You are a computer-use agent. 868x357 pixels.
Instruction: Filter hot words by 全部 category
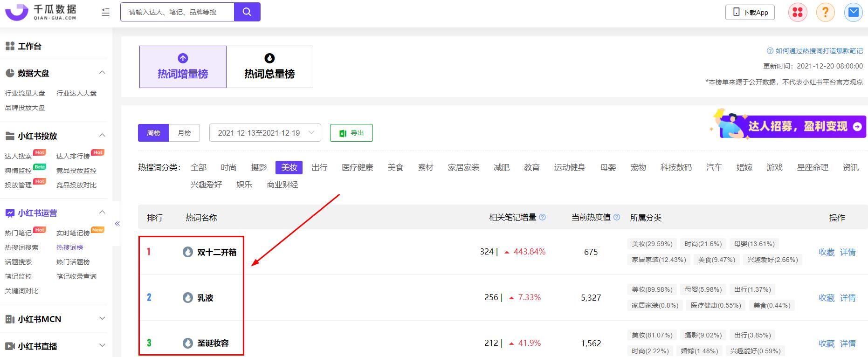199,167
